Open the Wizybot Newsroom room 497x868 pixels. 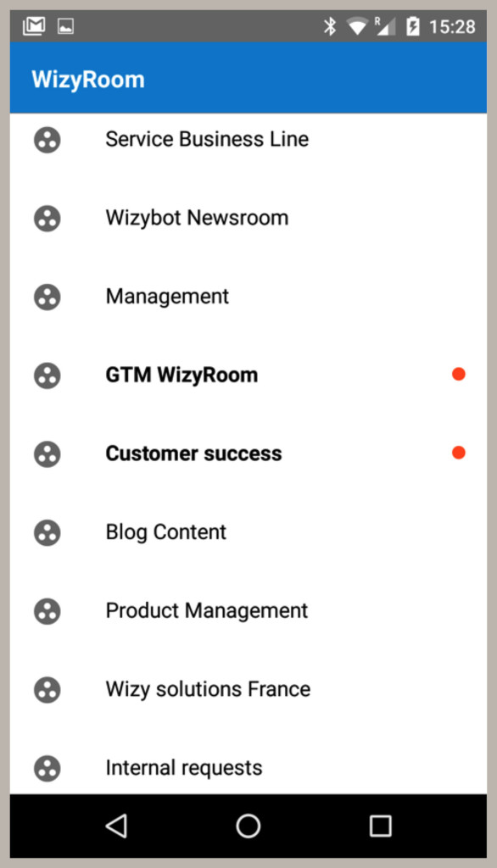[x=248, y=218]
